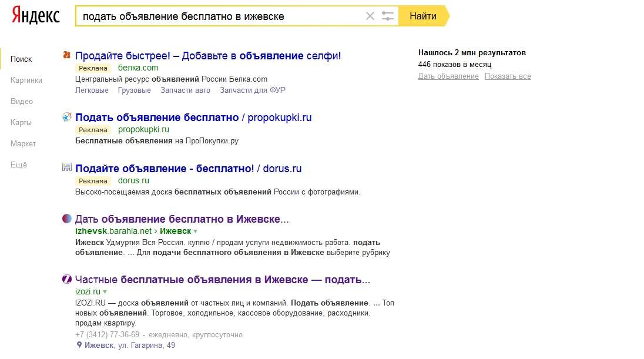This screenshot has width=644, height=359.
Task: Click the dorus.ru favicon icon
Action: [x=66, y=167]
